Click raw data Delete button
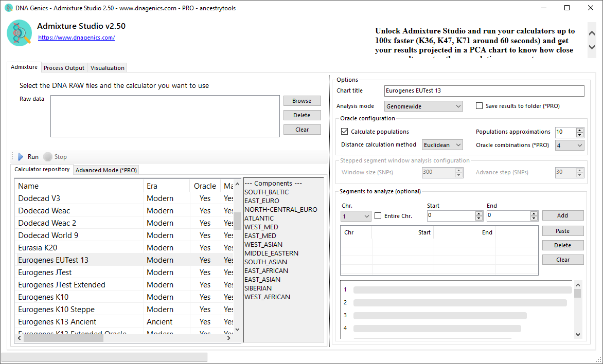 coord(302,115)
